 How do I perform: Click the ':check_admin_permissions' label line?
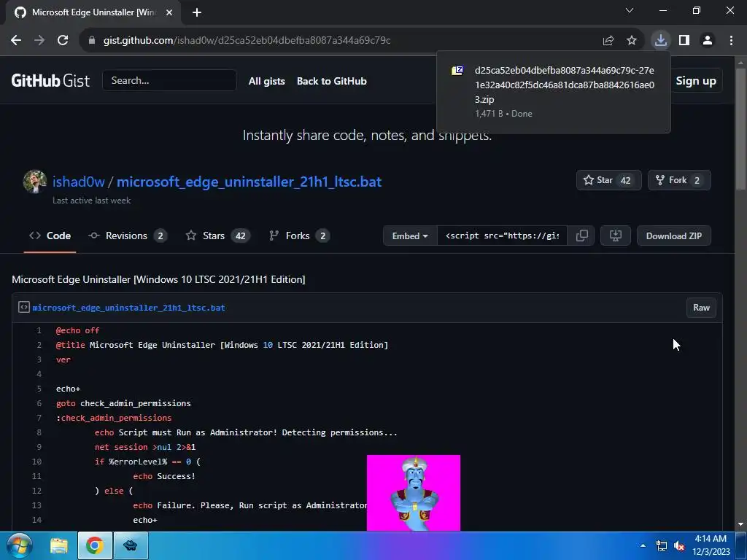(114, 418)
